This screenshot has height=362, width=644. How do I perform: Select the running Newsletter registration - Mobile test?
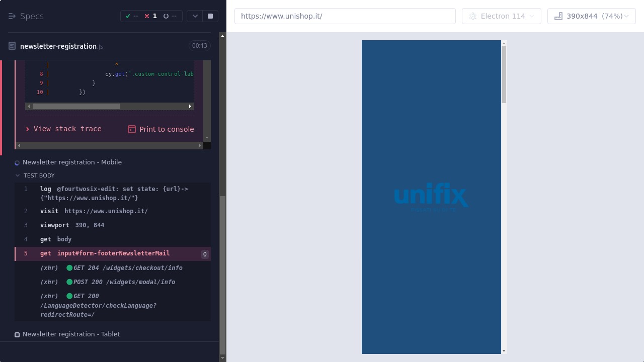72,162
